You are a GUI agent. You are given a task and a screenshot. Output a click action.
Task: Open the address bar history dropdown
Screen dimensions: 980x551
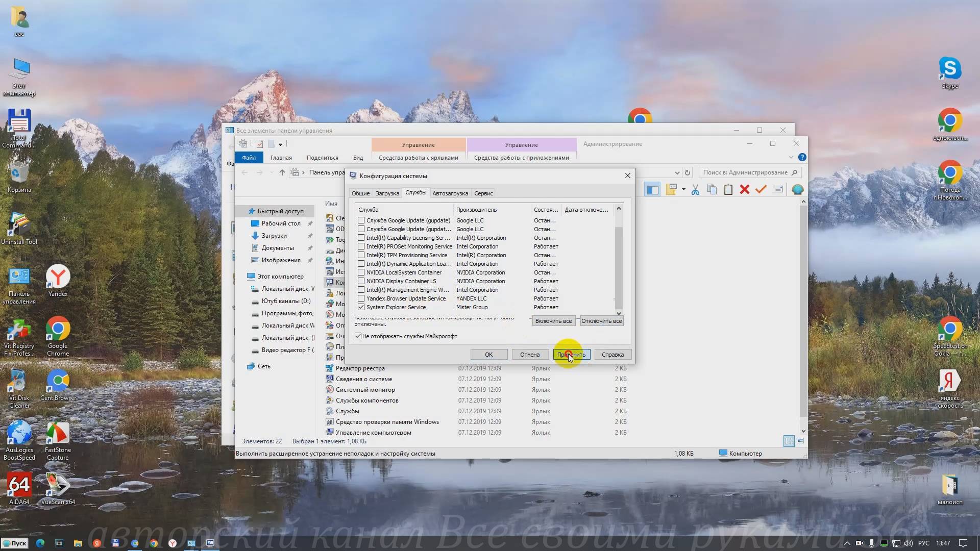677,172
